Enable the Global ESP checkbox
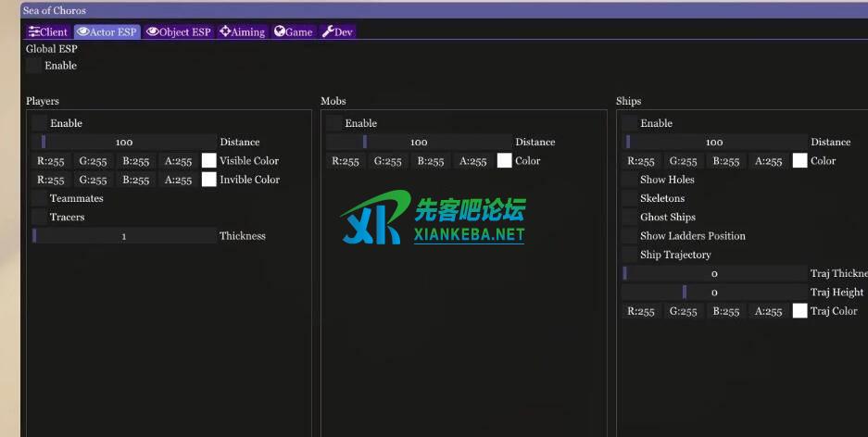Image resolution: width=868 pixels, height=437 pixels. click(34, 66)
